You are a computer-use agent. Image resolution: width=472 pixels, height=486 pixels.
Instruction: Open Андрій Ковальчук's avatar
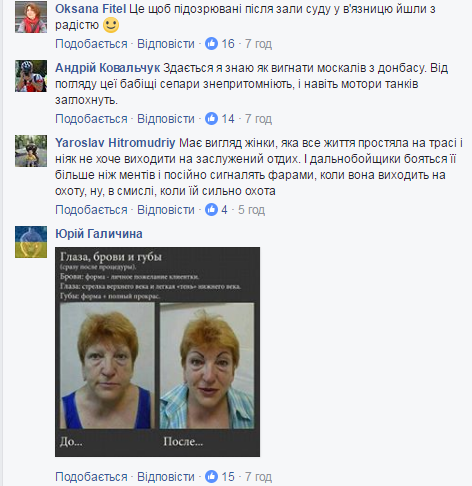click(31, 76)
